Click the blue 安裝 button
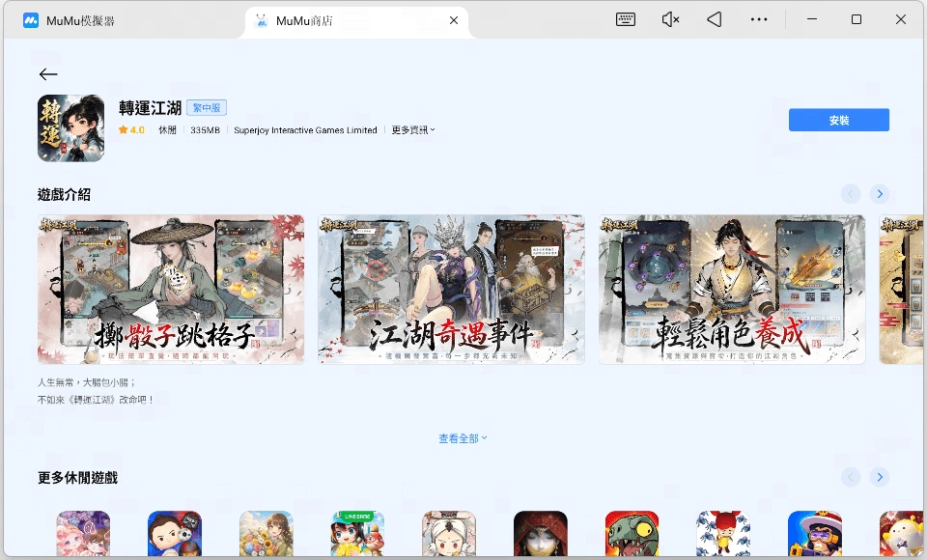The image size is (927, 560). [x=839, y=120]
